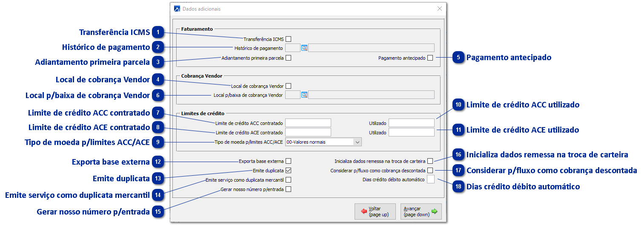Tick the Pagamento antecipado checkbox

pyautogui.click(x=430, y=58)
